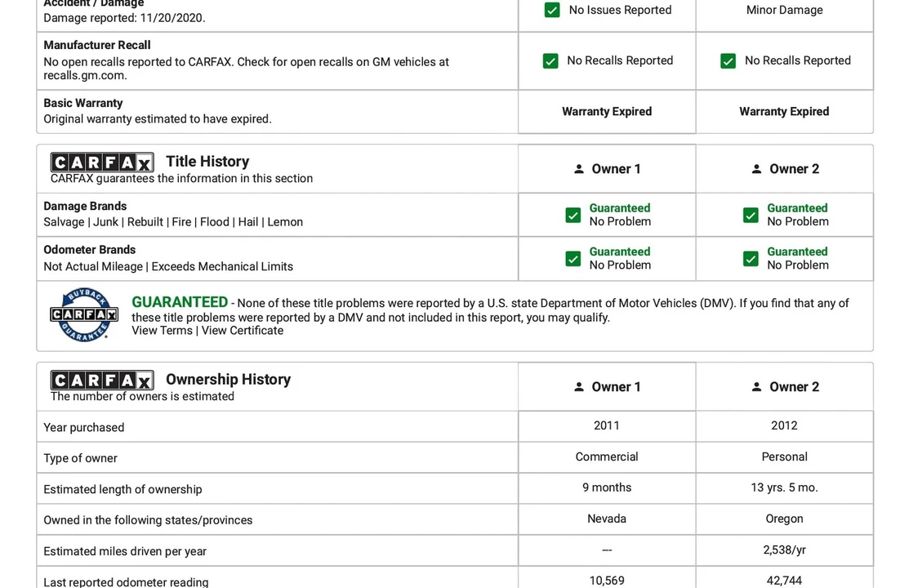Click the Owner 2 column header in Title History

785,169
